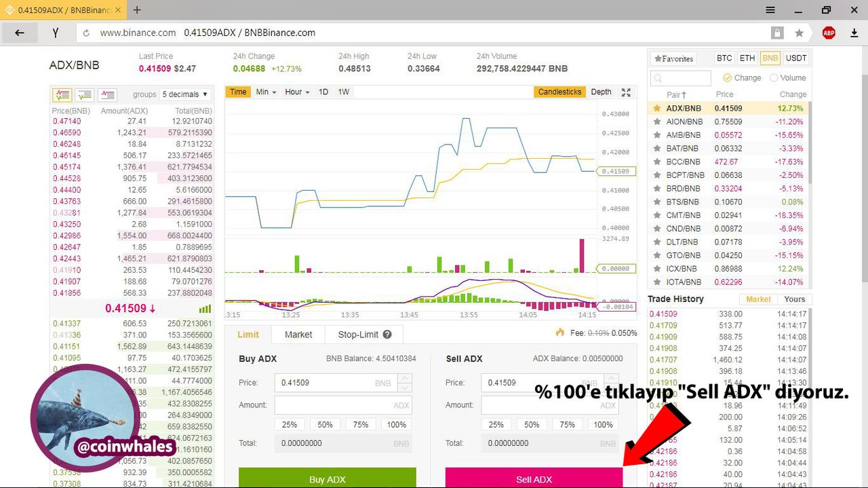Click the star next to CMT/BNB
The height and width of the screenshot is (488, 868).
tap(656, 215)
